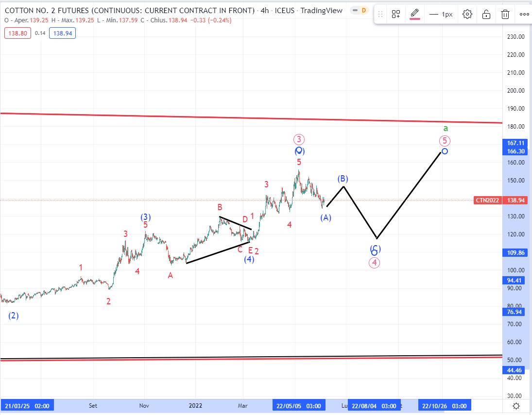
Task: Delete the drawing with the trash icon
Action: (x=505, y=14)
